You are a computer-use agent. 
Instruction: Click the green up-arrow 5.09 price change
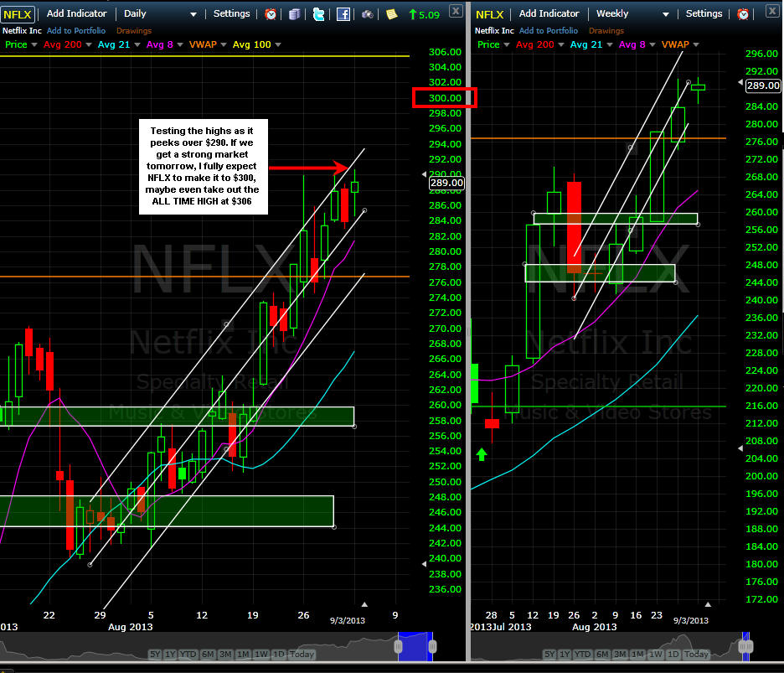[424, 14]
